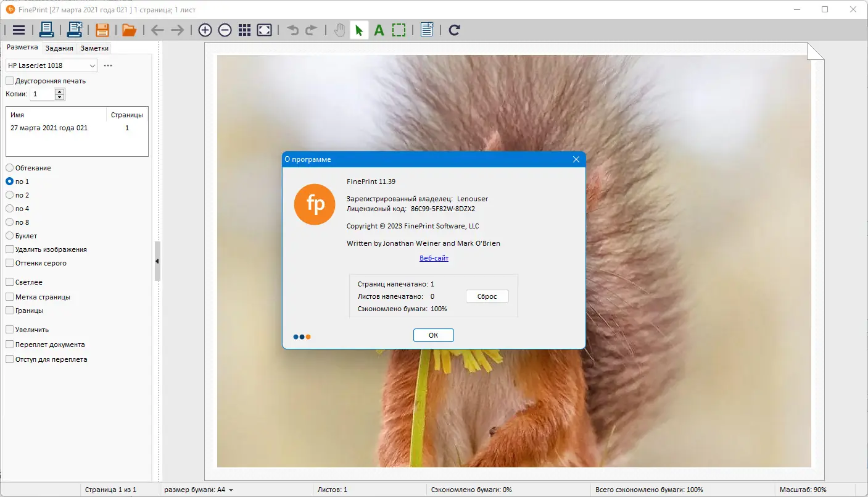Viewport: 868px width, 497px height.
Task: Select the green arrow pointer tool
Action: 359,30
